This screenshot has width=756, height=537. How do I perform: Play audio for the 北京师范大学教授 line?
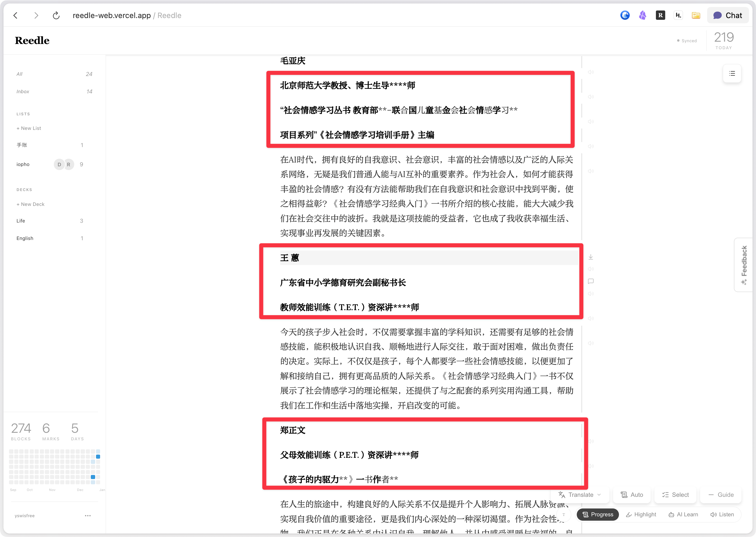click(591, 97)
